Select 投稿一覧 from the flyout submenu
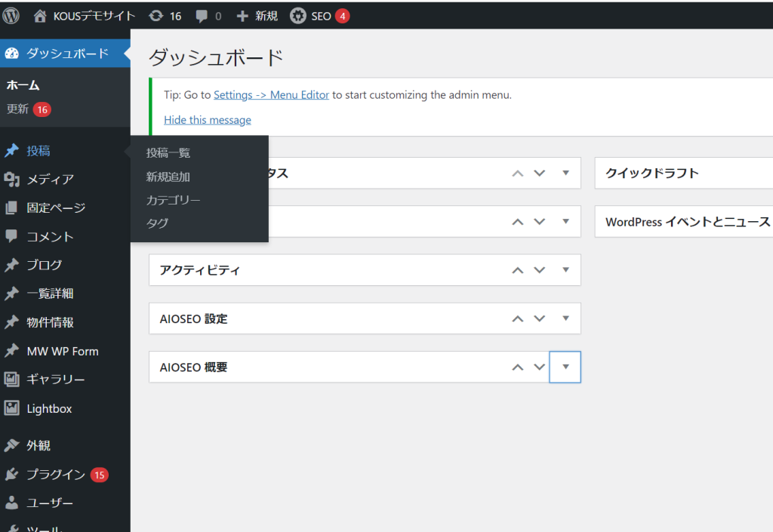The height and width of the screenshot is (532, 773). tap(168, 153)
